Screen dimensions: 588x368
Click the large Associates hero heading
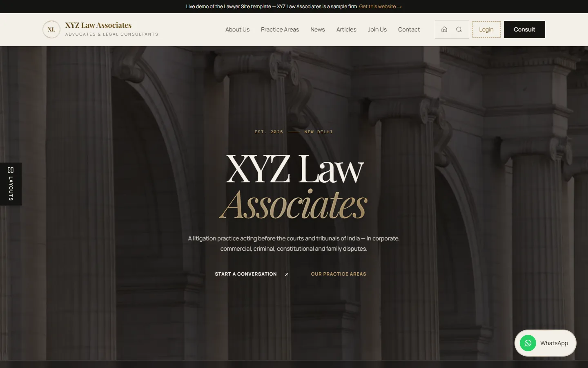point(294,204)
